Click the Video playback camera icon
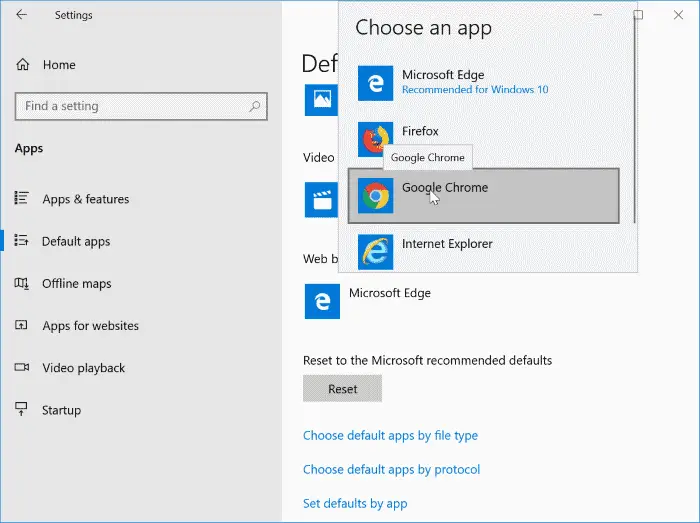The width and height of the screenshot is (700, 523). click(22, 367)
